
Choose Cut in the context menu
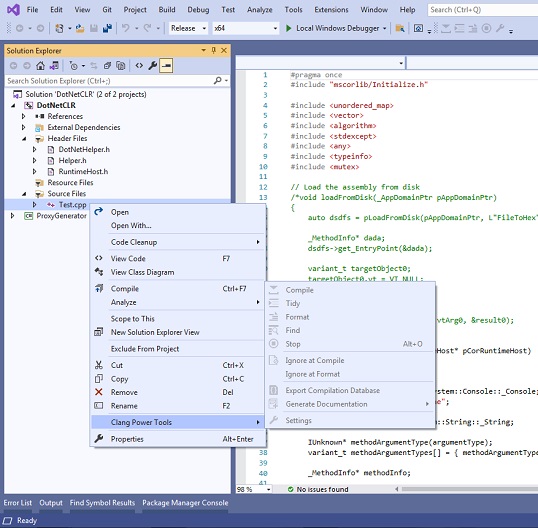(x=178, y=365)
